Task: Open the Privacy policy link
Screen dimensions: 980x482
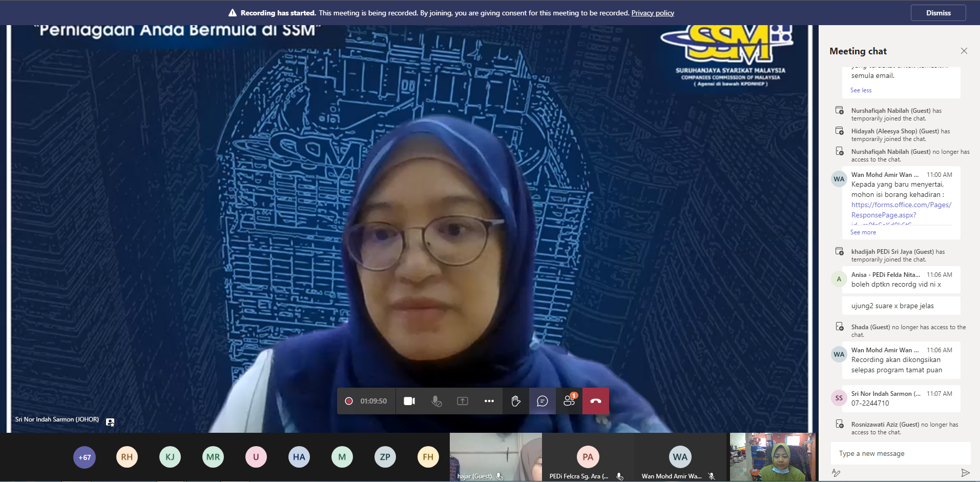Action: (653, 13)
